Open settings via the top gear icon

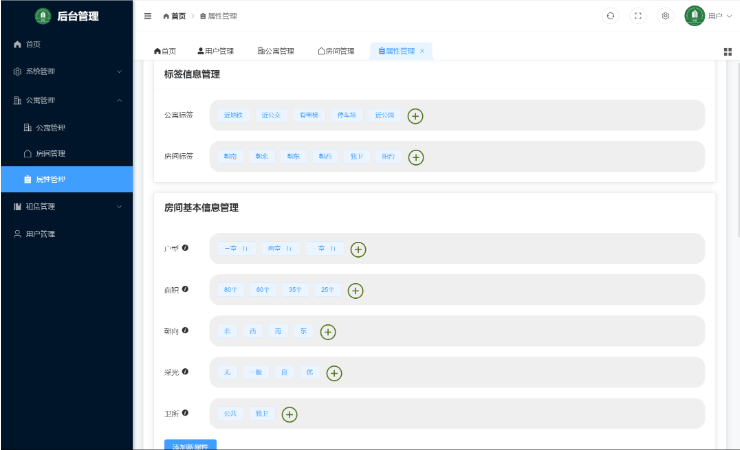click(665, 16)
